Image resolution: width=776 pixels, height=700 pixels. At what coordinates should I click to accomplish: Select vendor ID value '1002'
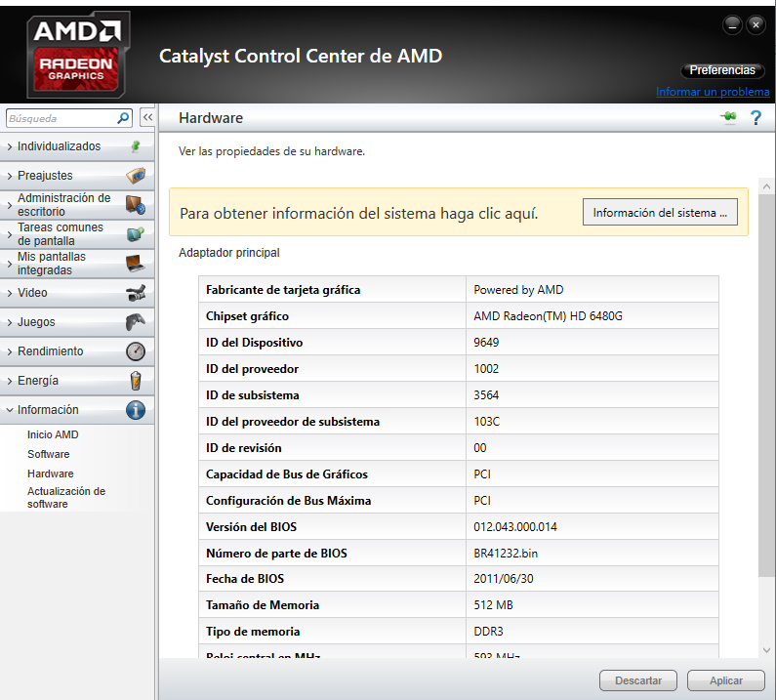486,369
